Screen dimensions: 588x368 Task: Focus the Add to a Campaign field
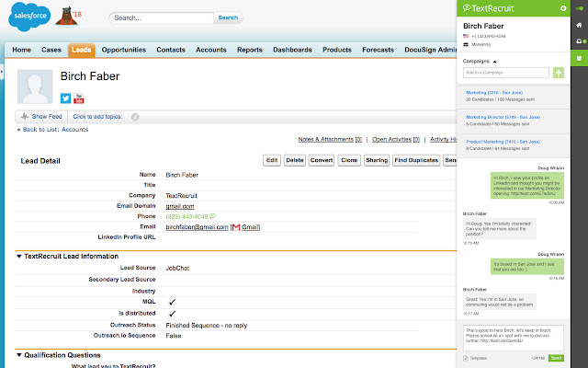(x=506, y=73)
